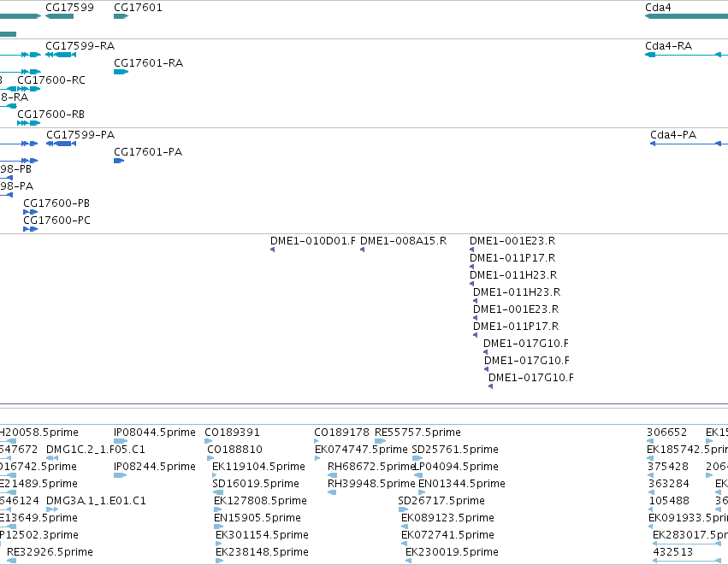Open the CO189391 EST label
This screenshot has height=565, width=728.
click(232, 433)
